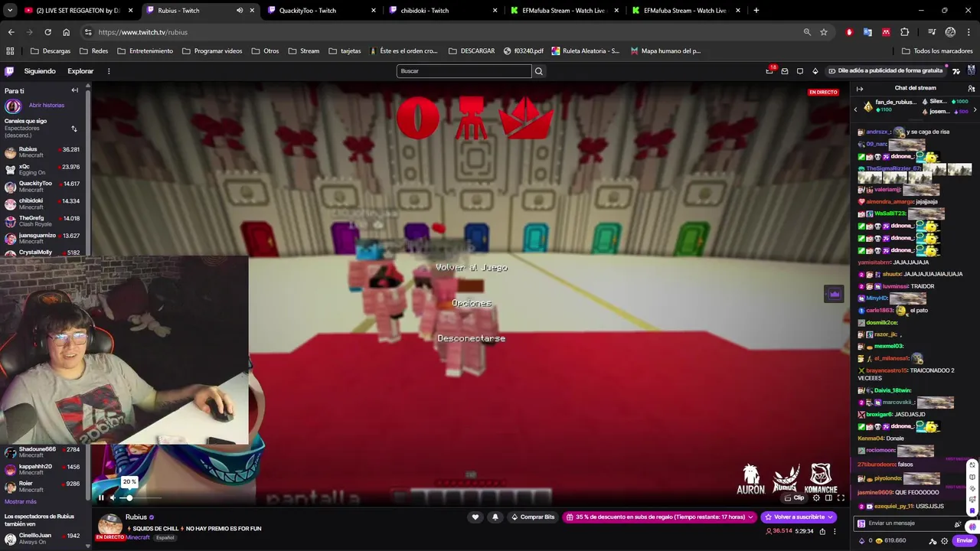980x551 pixels.
Task: Switch to chibidoki - Twitch browser tab
Action: pos(442,11)
